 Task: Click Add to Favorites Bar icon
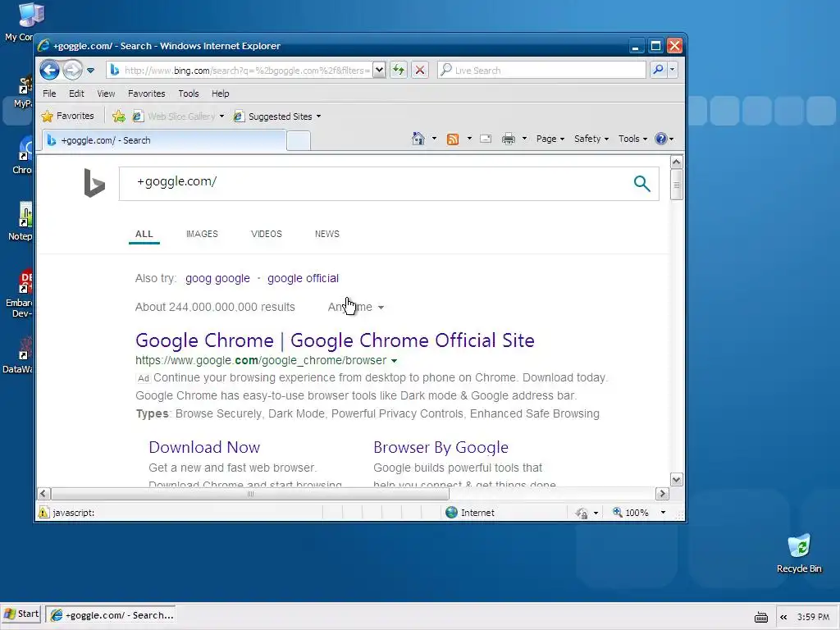(119, 116)
